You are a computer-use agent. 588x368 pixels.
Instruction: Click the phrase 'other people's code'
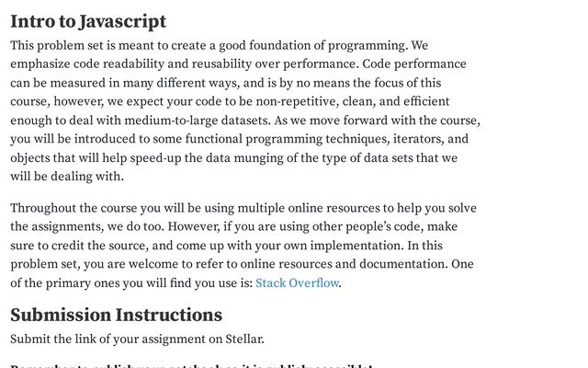pyautogui.click(x=367, y=227)
